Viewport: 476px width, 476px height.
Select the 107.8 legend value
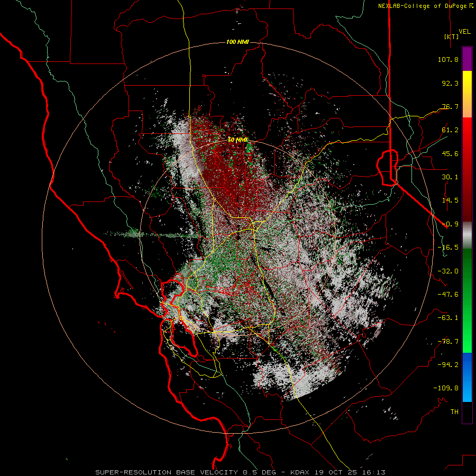coord(448,59)
